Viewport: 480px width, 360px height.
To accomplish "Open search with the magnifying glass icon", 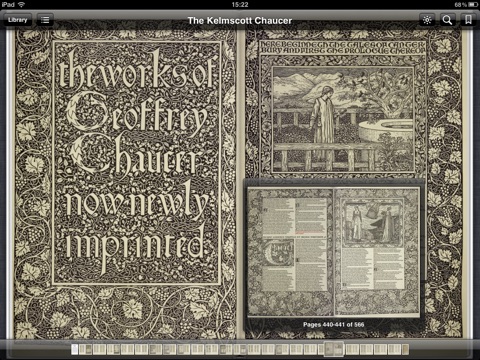I will point(447,20).
